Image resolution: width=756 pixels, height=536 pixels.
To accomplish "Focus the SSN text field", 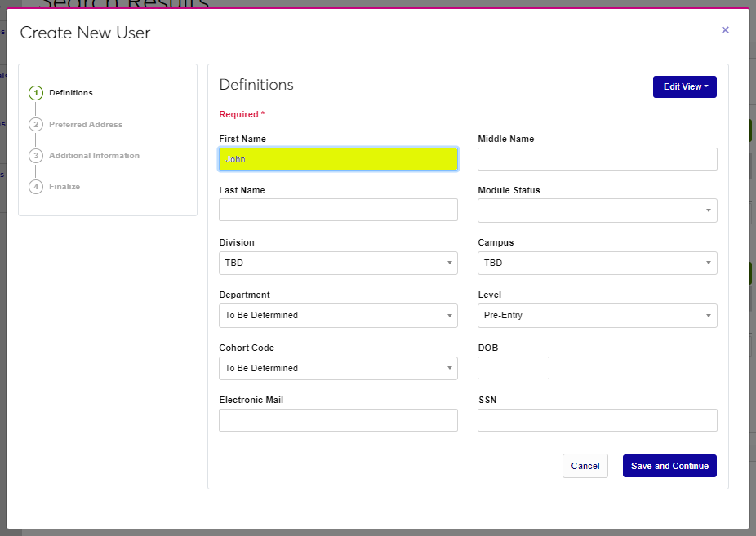I will 597,420.
